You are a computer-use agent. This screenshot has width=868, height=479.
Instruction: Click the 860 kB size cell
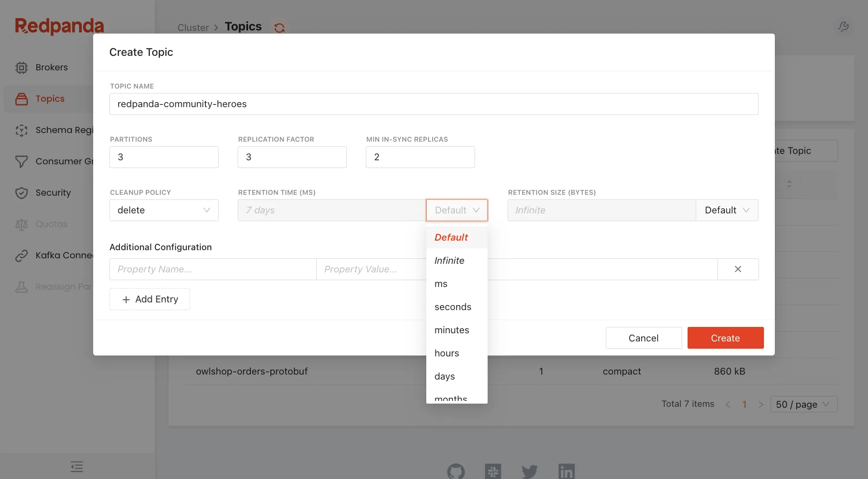pyautogui.click(x=729, y=371)
